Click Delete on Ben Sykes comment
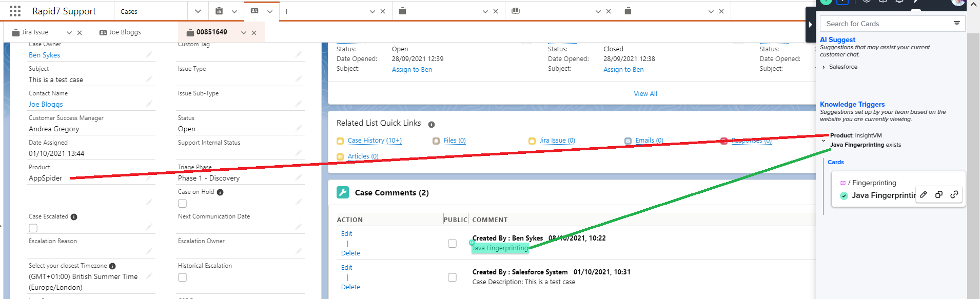The image size is (980, 299). [350, 253]
